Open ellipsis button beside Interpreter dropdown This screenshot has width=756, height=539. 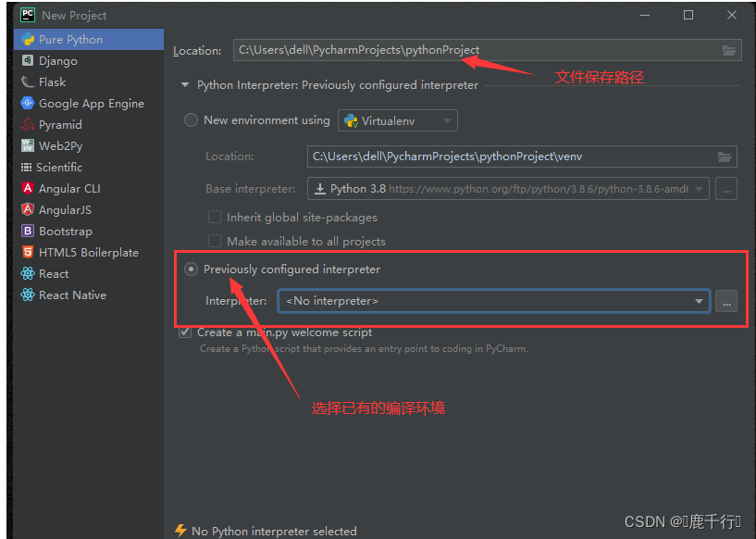pyautogui.click(x=726, y=301)
